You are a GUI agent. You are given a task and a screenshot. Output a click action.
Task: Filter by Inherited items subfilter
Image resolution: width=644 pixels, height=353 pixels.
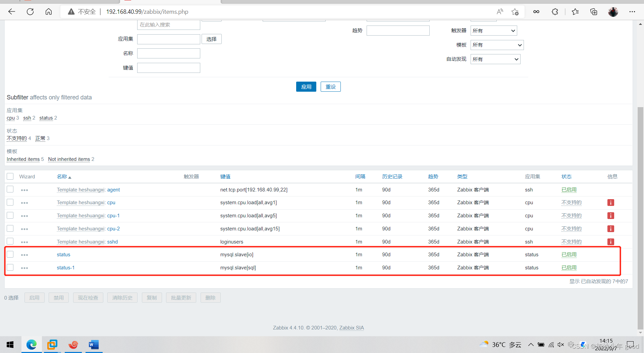coord(23,159)
